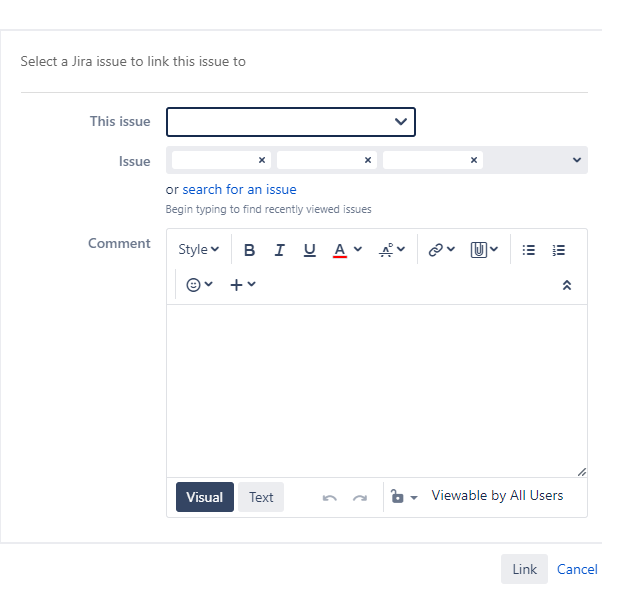622x591 pixels.
Task: Insert a numbered list
Action: coord(559,250)
